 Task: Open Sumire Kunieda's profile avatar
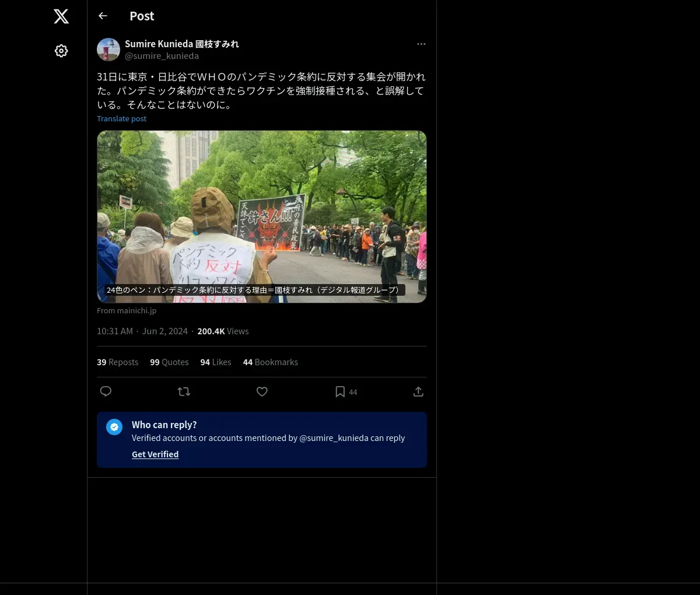coord(108,50)
